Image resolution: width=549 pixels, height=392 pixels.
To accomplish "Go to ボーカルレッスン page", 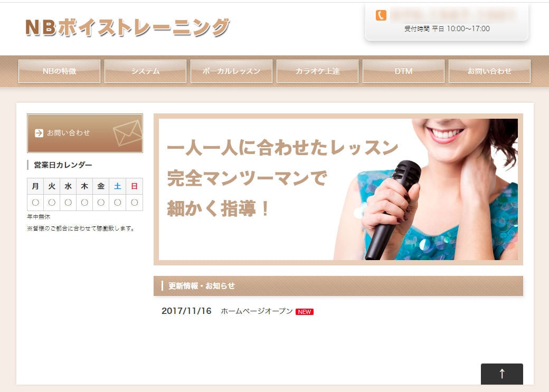I will point(231,71).
